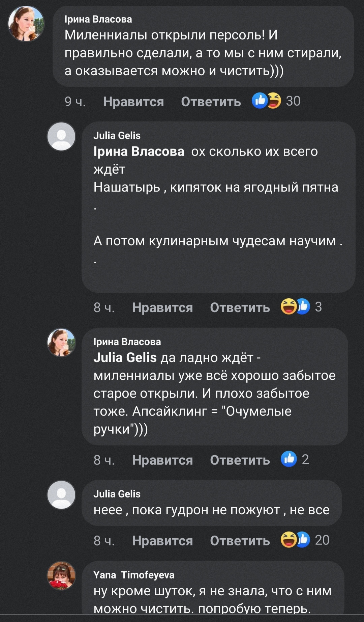Tap Julia Gelis's avatar beside the гудрон comment
The image size is (364, 622).
[x=61, y=495]
